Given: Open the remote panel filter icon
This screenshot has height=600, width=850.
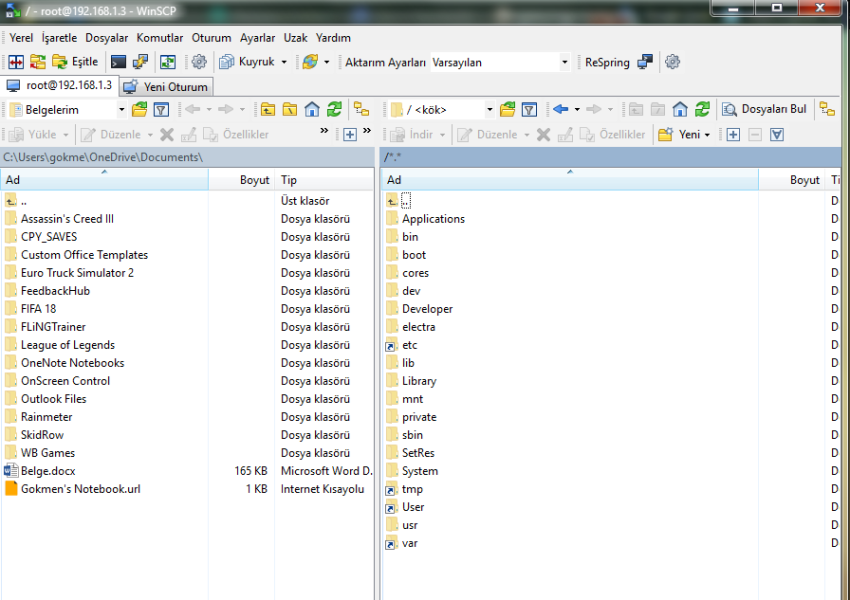Looking at the screenshot, I should (530, 109).
